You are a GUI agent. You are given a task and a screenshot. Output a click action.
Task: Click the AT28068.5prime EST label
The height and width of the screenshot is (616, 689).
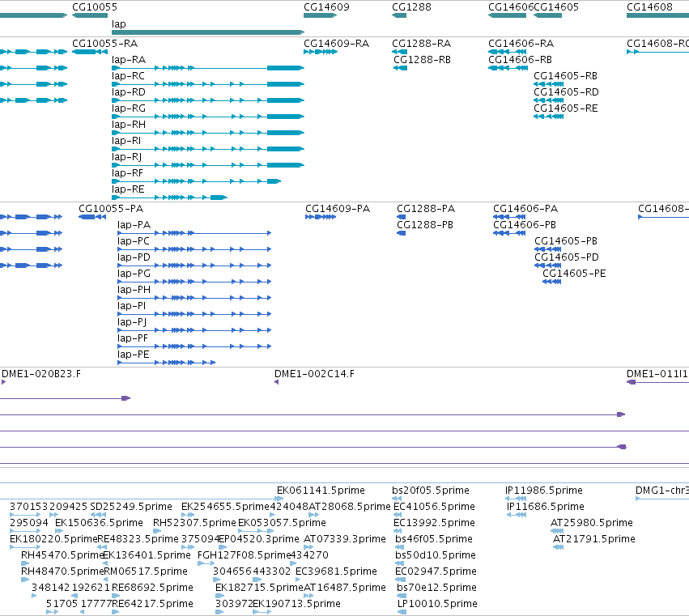[x=349, y=507]
